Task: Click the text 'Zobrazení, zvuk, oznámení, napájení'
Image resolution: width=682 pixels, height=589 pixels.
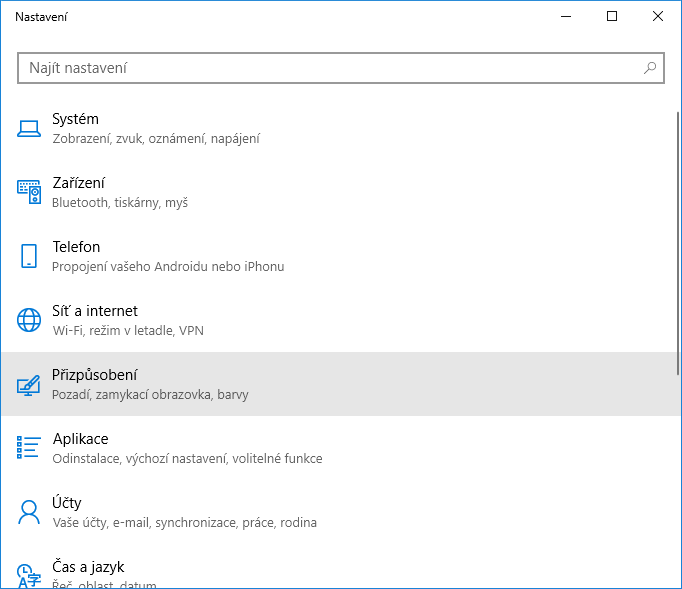Action: click(x=156, y=139)
